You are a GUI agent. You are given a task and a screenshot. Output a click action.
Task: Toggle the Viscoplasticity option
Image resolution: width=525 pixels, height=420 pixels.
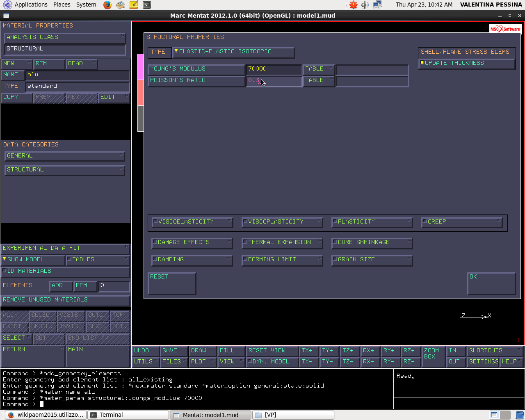tap(282, 222)
